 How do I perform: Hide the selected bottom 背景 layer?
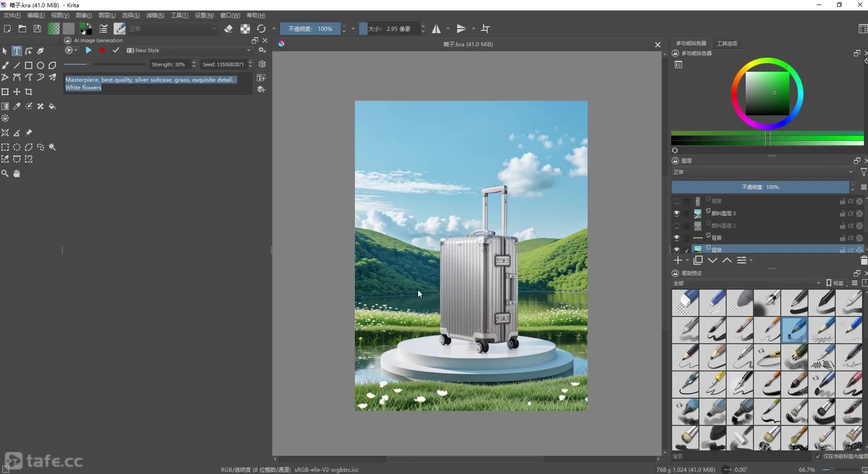point(676,250)
